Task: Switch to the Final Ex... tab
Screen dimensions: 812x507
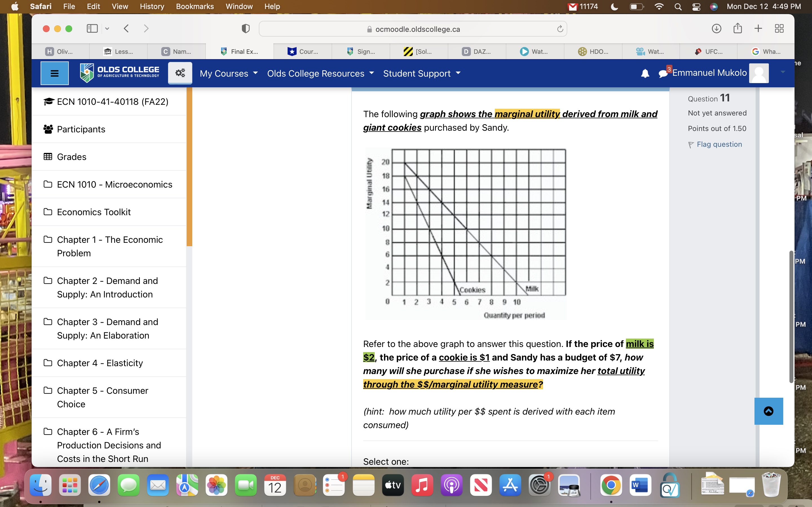Action: point(240,51)
